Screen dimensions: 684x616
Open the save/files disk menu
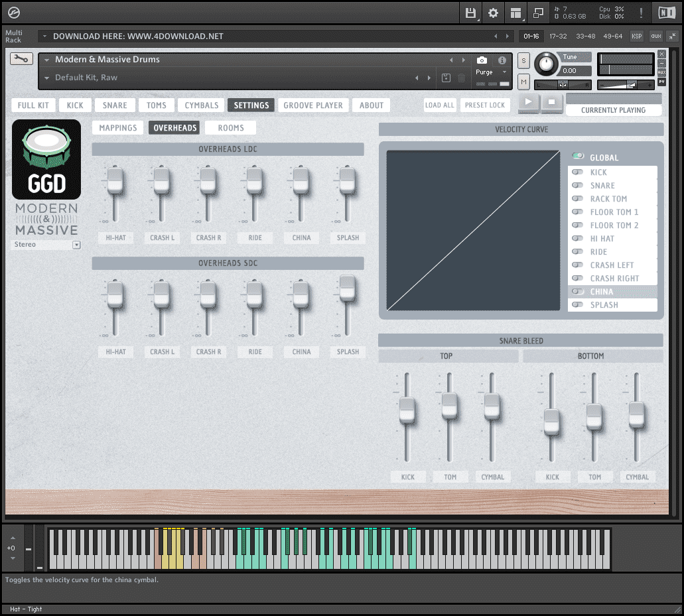(470, 13)
